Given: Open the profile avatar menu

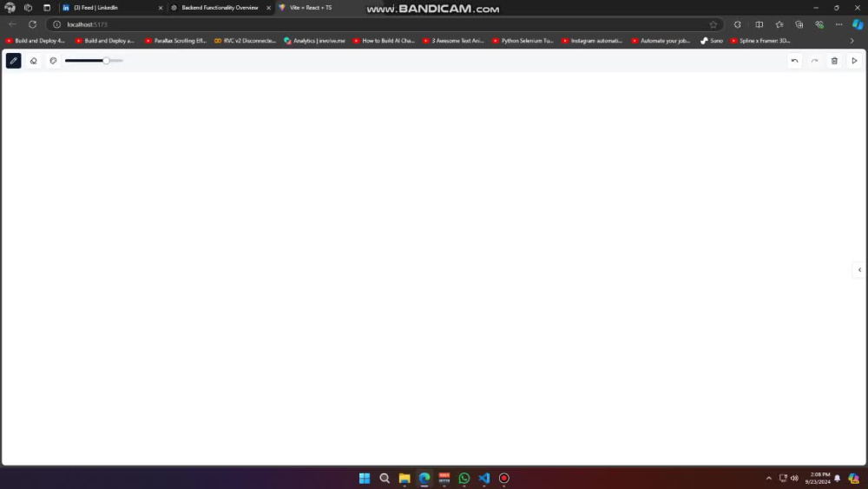Looking at the screenshot, I should coord(10,8).
